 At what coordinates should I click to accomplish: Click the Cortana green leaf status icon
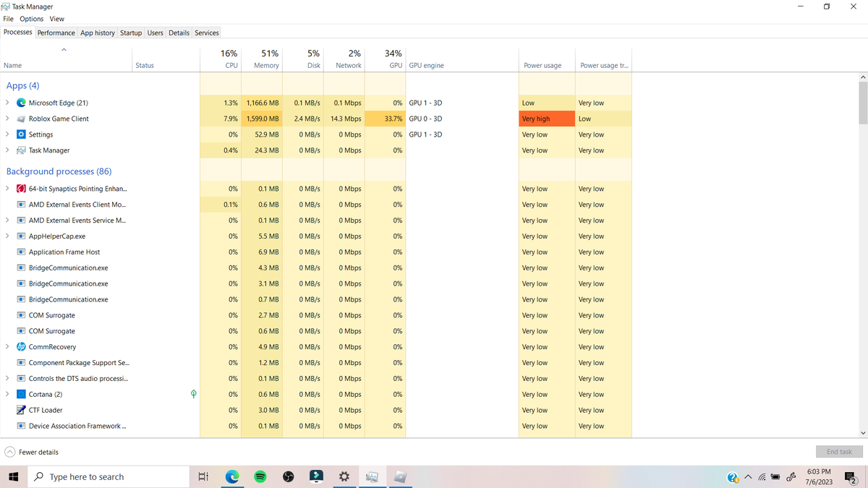pyautogui.click(x=193, y=394)
